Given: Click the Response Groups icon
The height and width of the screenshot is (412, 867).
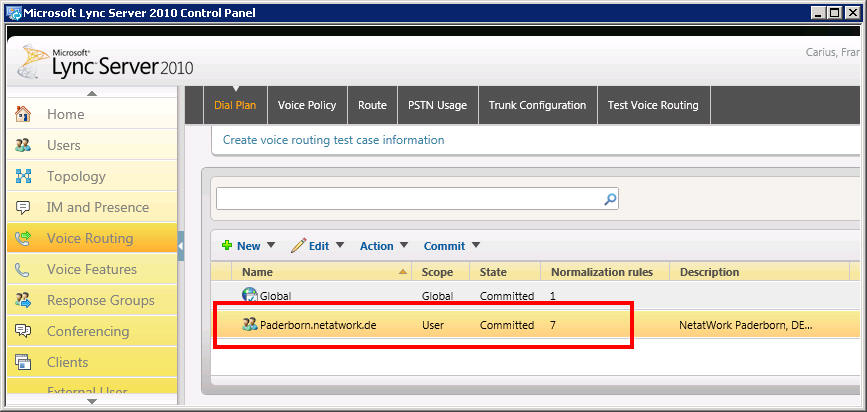Looking at the screenshot, I should tap(23, 300).
